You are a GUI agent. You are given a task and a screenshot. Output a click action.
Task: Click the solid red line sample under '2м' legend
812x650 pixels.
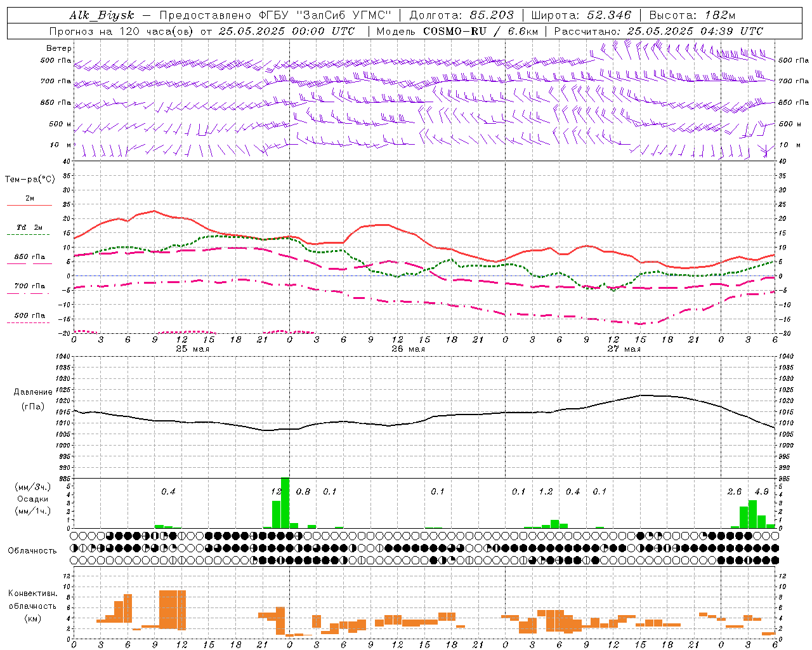click(29, 206)
